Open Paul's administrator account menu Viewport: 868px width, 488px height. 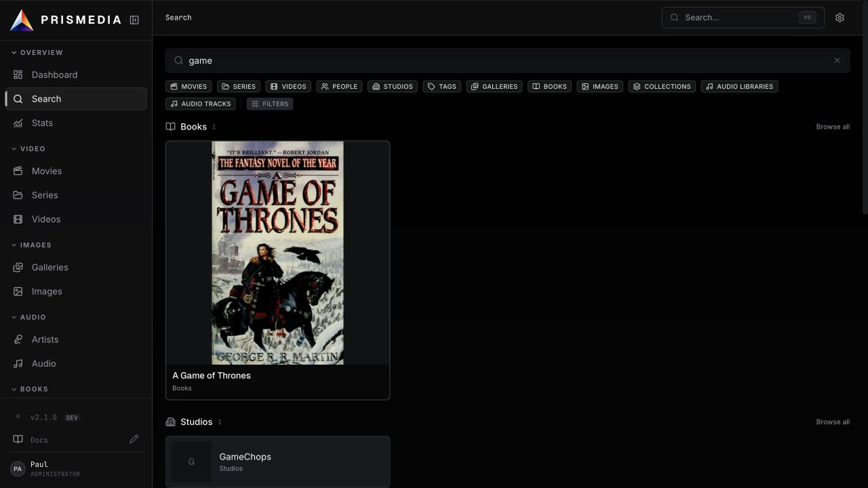pyautogui.click(x=76, y=468)
